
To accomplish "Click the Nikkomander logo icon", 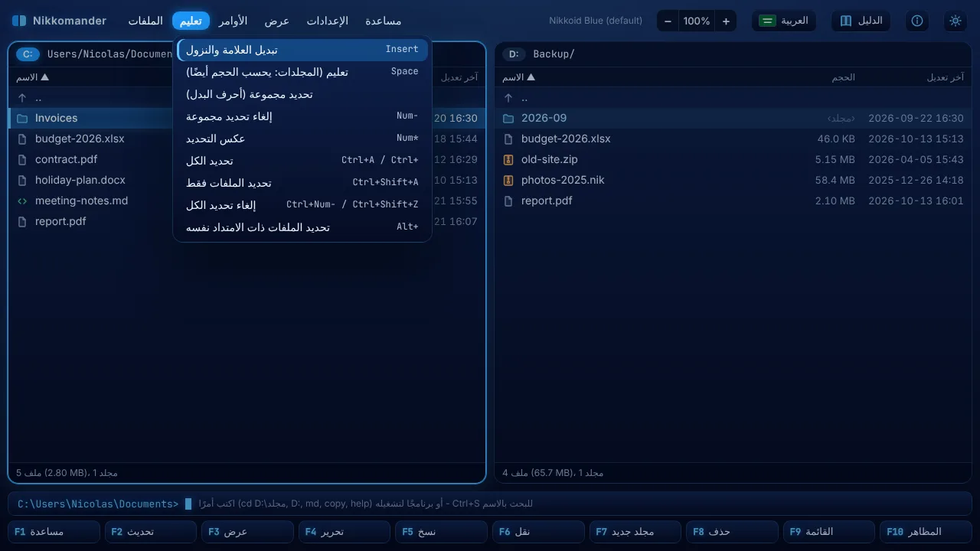I will [x=19, y=21].
